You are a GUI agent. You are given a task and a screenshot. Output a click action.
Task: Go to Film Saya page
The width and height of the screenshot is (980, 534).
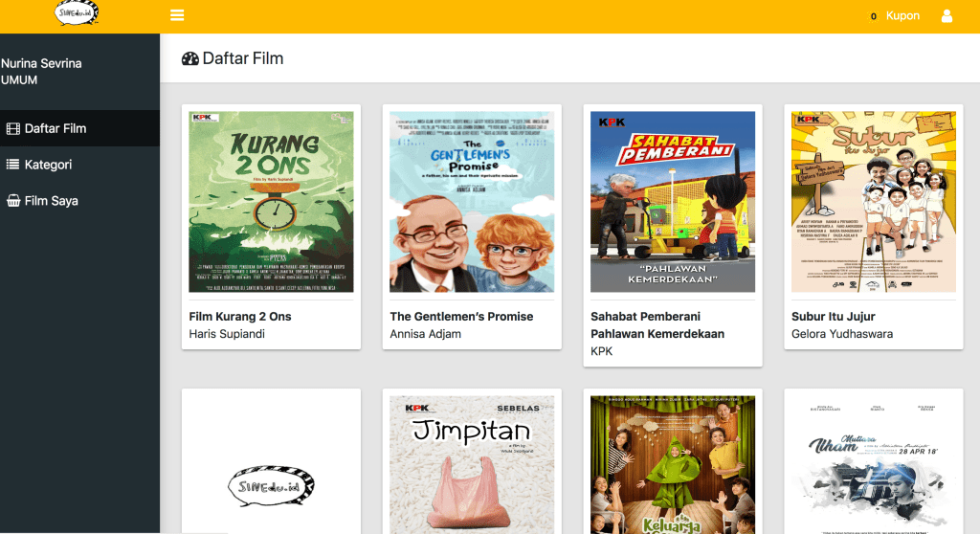(x=52, y=201)
